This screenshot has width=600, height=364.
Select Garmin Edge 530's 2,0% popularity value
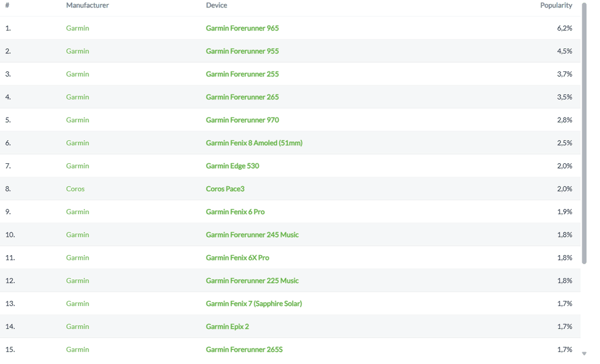(x=564, y=166)
